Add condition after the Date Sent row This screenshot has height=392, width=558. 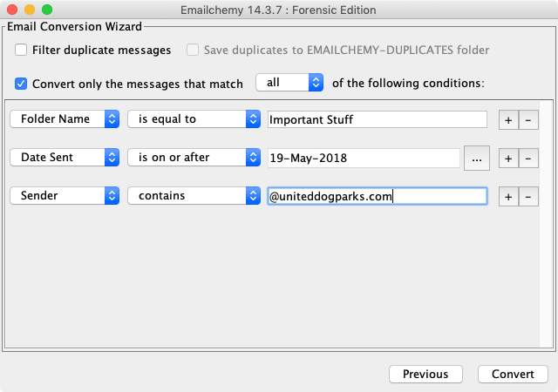[x=508, y=159]
